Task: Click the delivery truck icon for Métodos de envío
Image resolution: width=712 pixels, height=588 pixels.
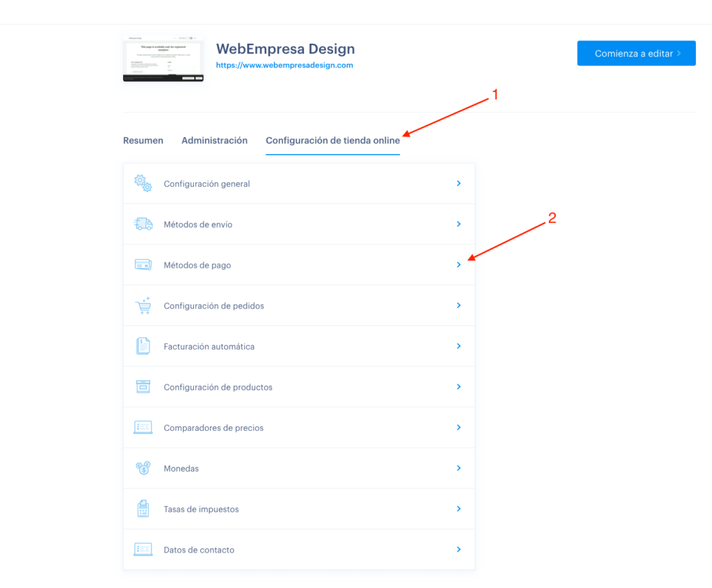Action: (143, 224)
